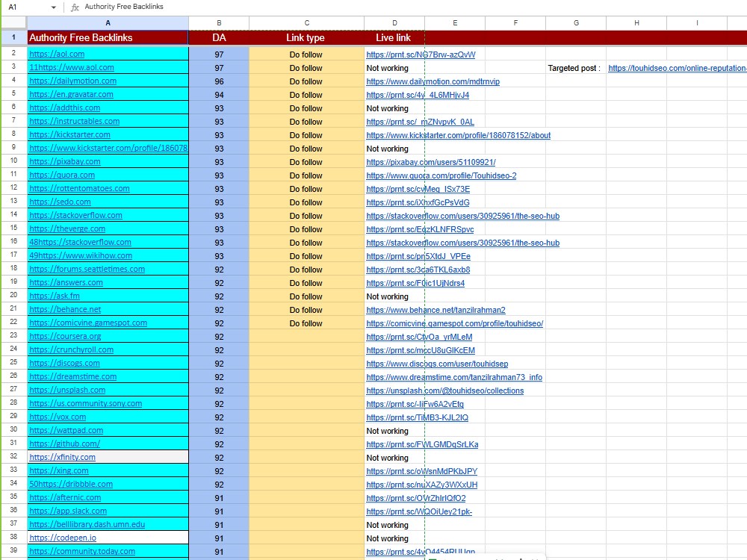The height and width of the screenshot is (560, 747).
Task: Open the comicvine.gamespot.com/profile/touhidseo live link
Action: (454, 323)
